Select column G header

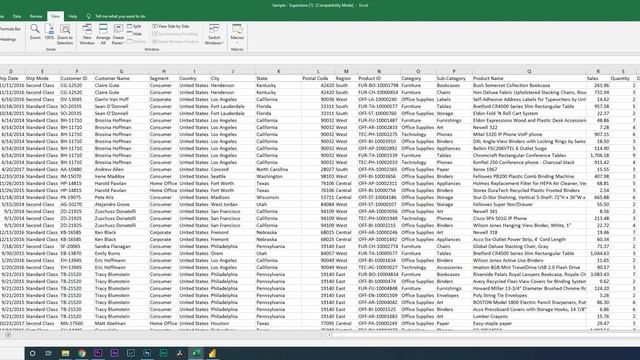click(x=121, y=71)
